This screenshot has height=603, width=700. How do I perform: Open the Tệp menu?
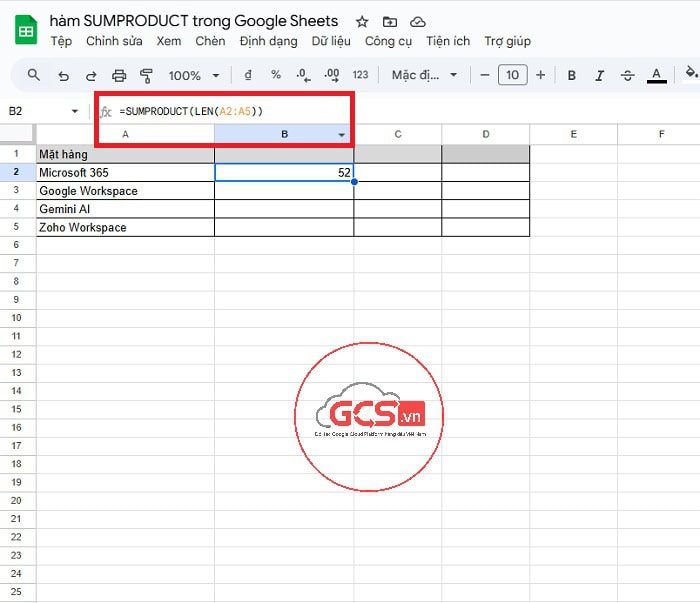pyautogui.click(x=61, y=41)
